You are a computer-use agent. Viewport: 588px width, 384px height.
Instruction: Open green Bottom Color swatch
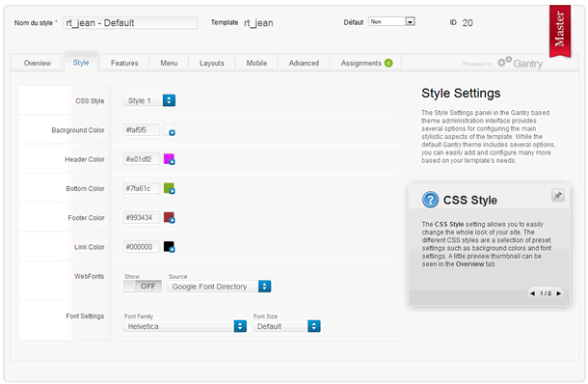[169, 188]
